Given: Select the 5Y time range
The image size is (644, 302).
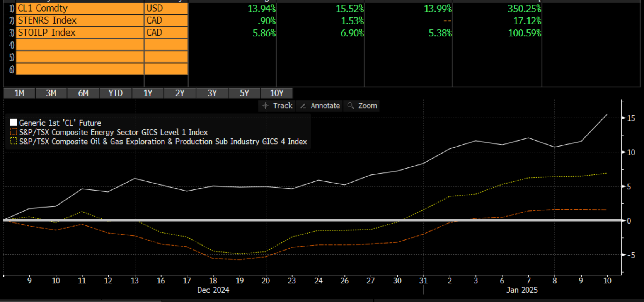Looking at the screenshot, I should [x=244, y=93].
